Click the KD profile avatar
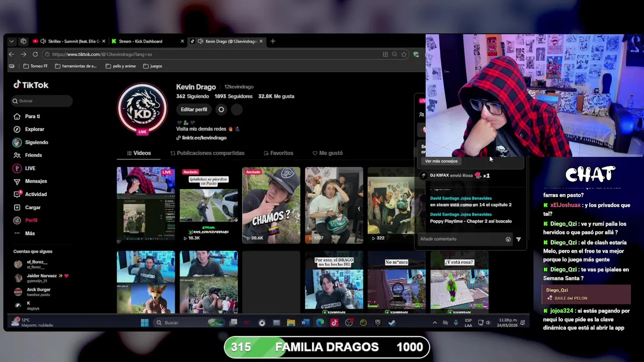 [142, 108]
